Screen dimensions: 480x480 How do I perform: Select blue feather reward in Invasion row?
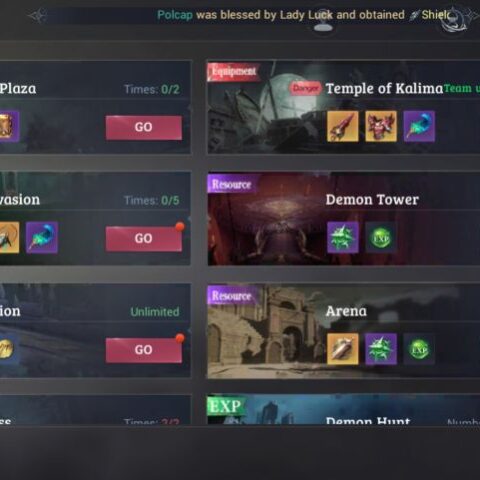42,238
